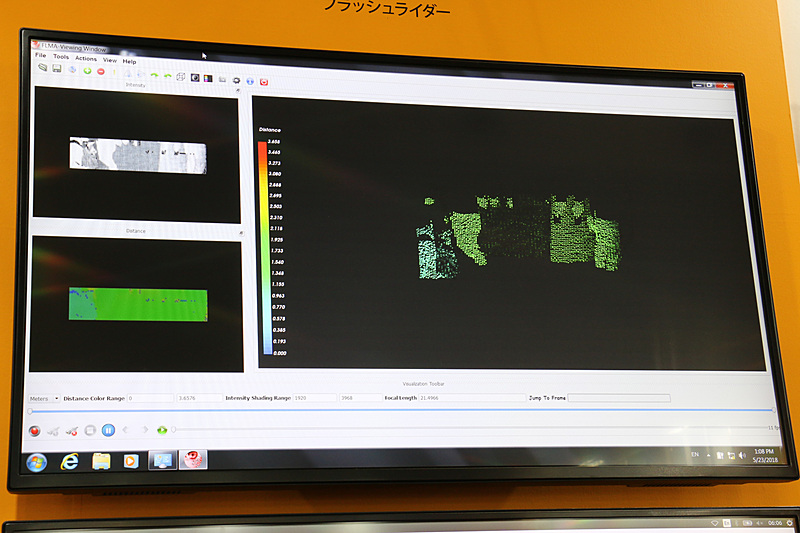Image resolution: width=800 pixels, height=533 pixels.
Task: Click the Distance Color Range maximum field 3.6576
Action: tap(199, 398)
